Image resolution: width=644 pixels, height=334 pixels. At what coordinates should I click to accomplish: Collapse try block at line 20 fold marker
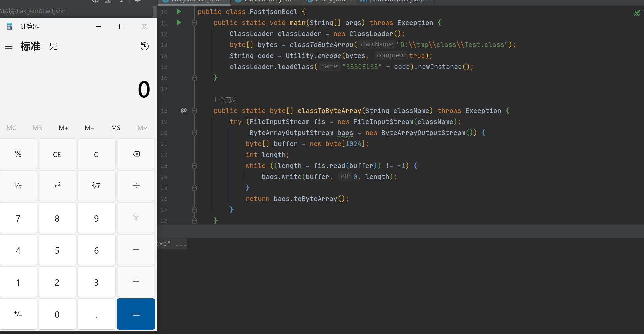point(195,133)
